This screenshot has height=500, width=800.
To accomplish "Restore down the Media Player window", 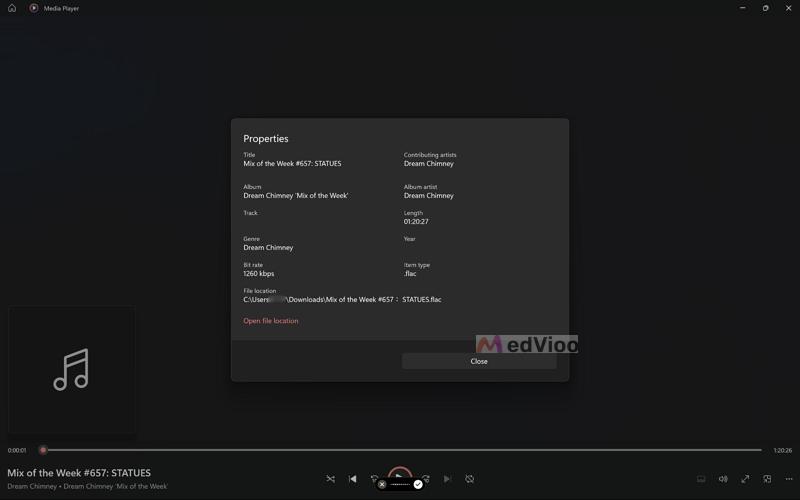I will [x=765, y=8].
